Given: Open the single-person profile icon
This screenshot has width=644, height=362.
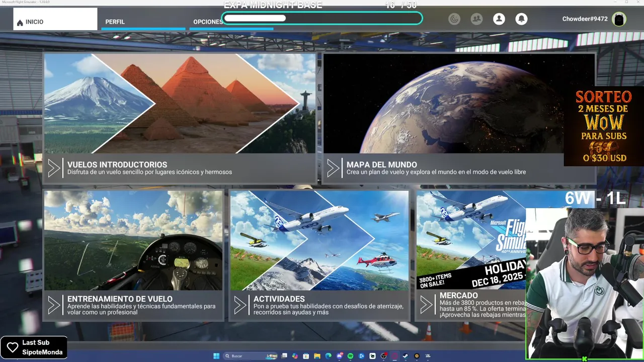Looking at the screenshot, I should [x=499, y=19].
